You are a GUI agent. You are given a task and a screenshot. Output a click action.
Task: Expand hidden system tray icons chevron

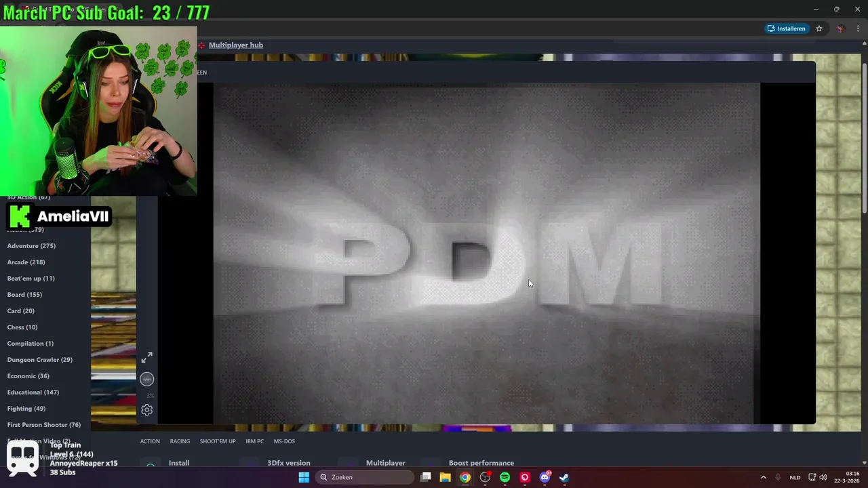click(x=763, y=477)
